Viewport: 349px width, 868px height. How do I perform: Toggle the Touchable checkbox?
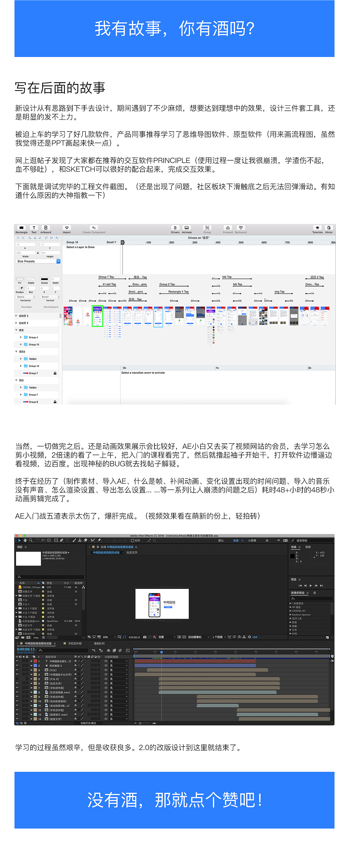pyautogui.click(x=19, y=307)
